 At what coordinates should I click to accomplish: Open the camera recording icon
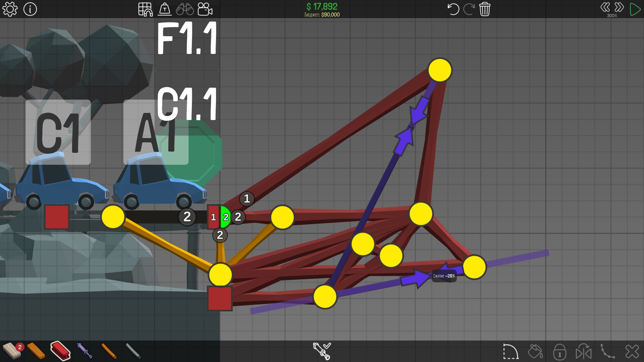(x=205, y=9)
